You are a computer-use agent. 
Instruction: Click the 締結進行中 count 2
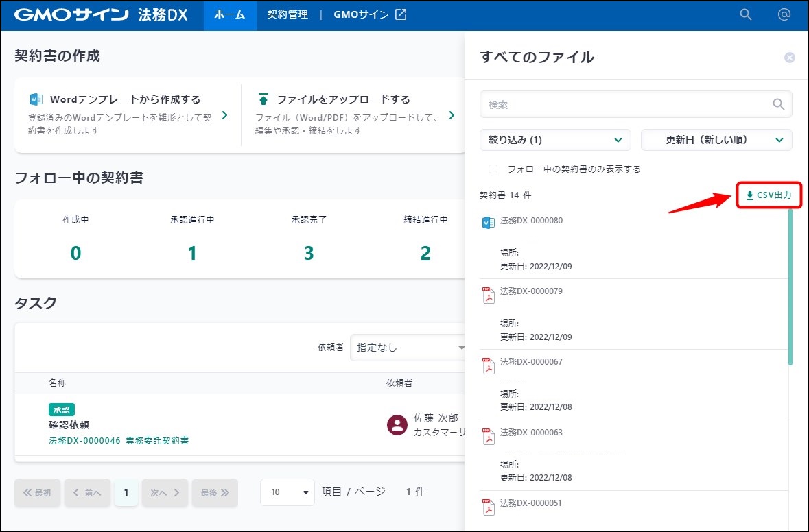coord(425,253)
